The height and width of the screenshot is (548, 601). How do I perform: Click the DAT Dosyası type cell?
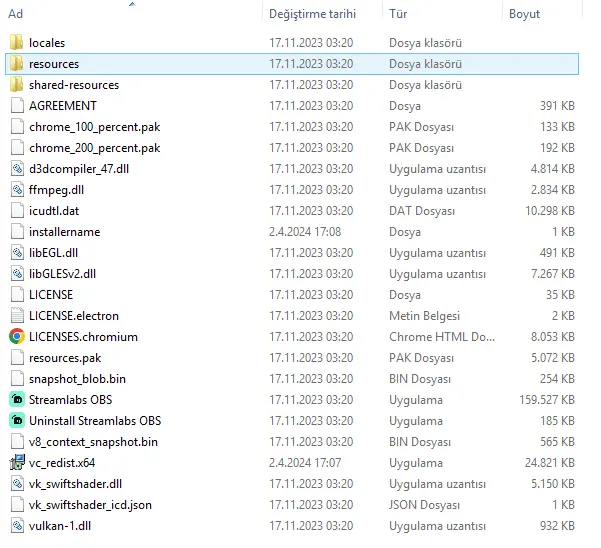[422, 211]
